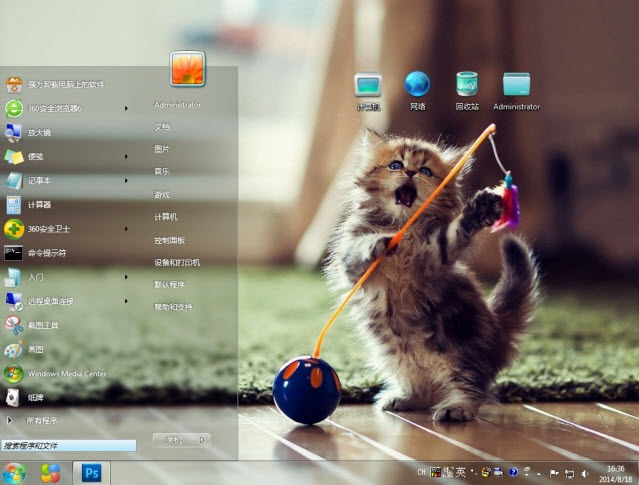
Task: Launch 记事本 Notepad
Action: pos(68,181)
